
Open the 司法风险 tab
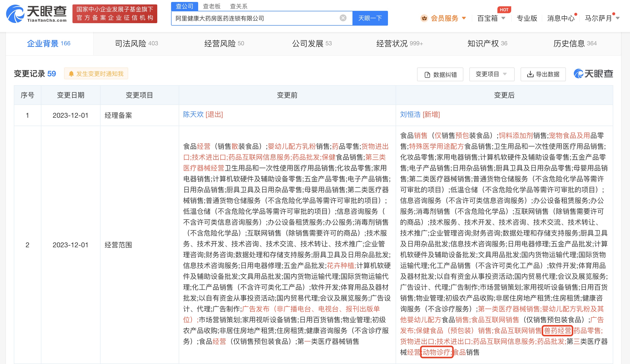click(136, 44)
